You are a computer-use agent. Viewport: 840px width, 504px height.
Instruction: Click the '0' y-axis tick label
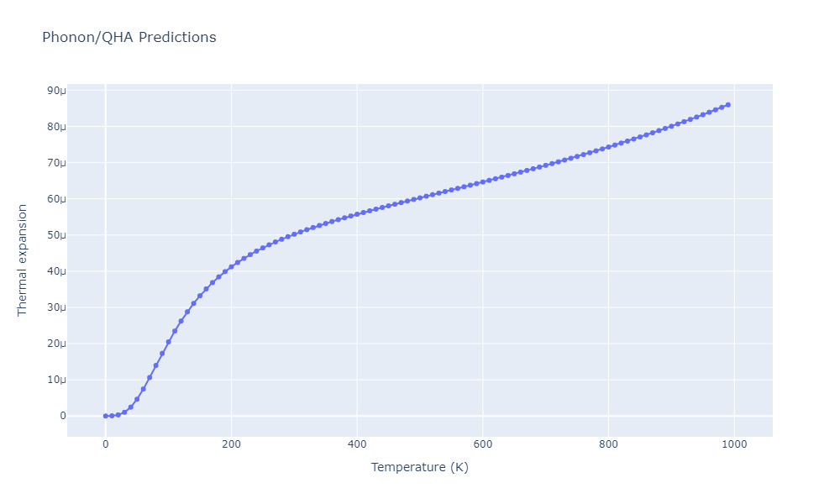point(62,416)
